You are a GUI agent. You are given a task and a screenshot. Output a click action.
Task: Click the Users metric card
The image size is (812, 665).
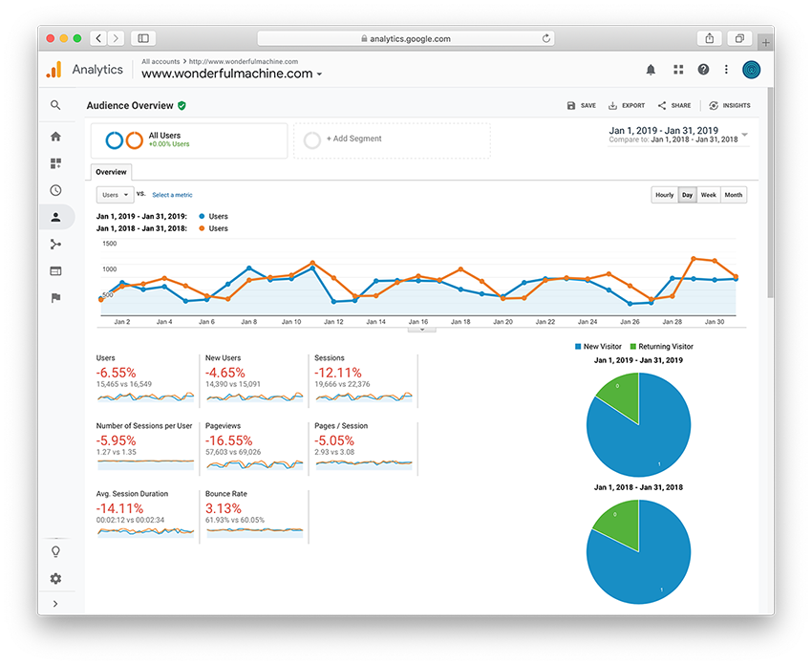pyautogui.click(x=145, y=380)
